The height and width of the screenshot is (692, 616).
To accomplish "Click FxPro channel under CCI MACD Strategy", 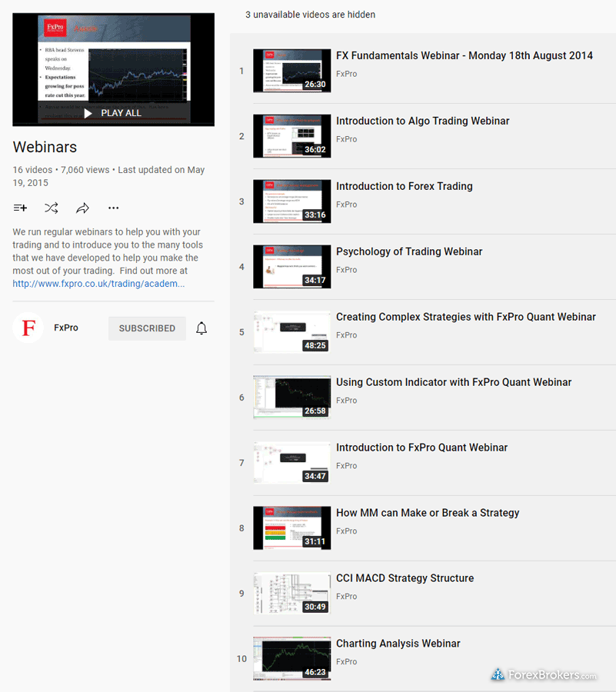I will click(346, 596).
